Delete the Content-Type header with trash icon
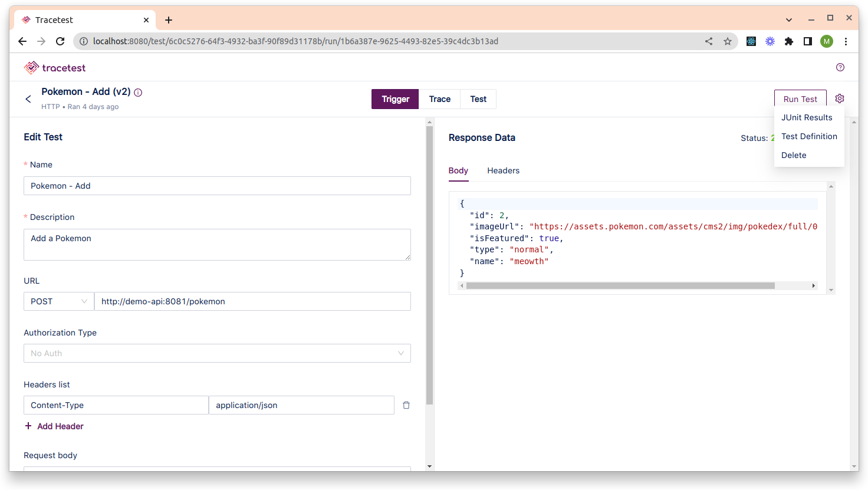868x490 pixels. (x=406, y=405)
